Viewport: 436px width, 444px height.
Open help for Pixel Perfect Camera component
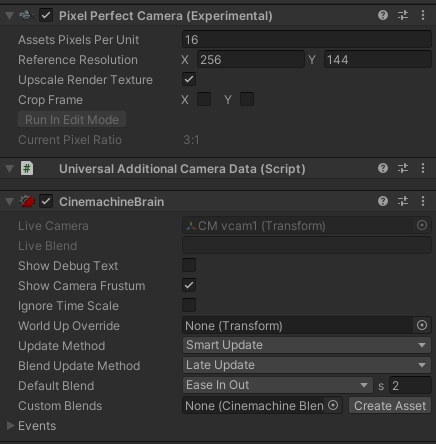click(x=383, y=15)
